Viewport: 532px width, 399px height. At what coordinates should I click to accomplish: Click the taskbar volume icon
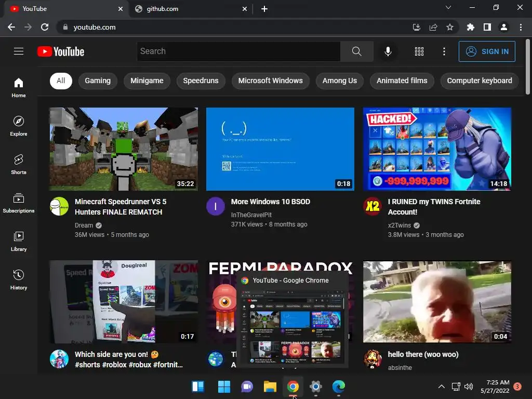click(x=469, y=387)
